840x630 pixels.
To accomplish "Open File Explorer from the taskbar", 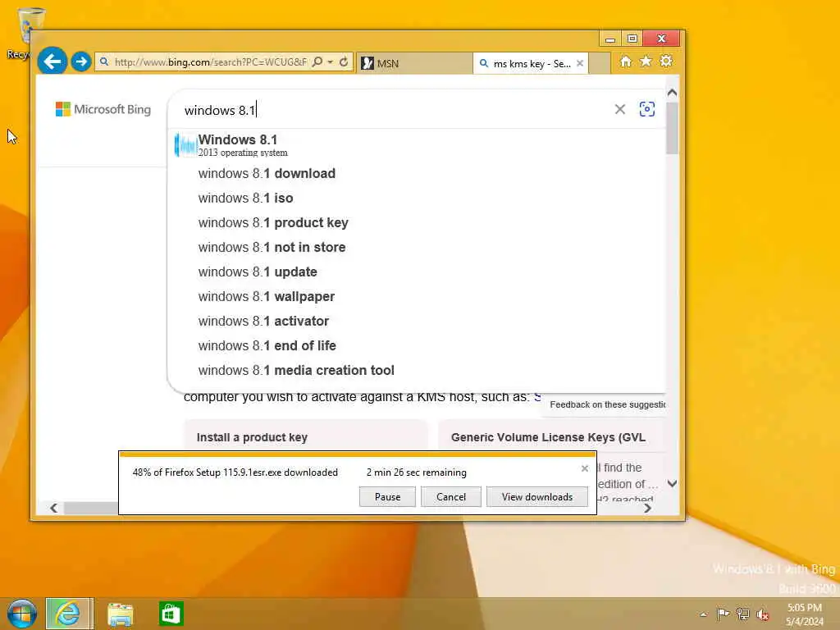I will pyautogui.click(x=121, y=614).
